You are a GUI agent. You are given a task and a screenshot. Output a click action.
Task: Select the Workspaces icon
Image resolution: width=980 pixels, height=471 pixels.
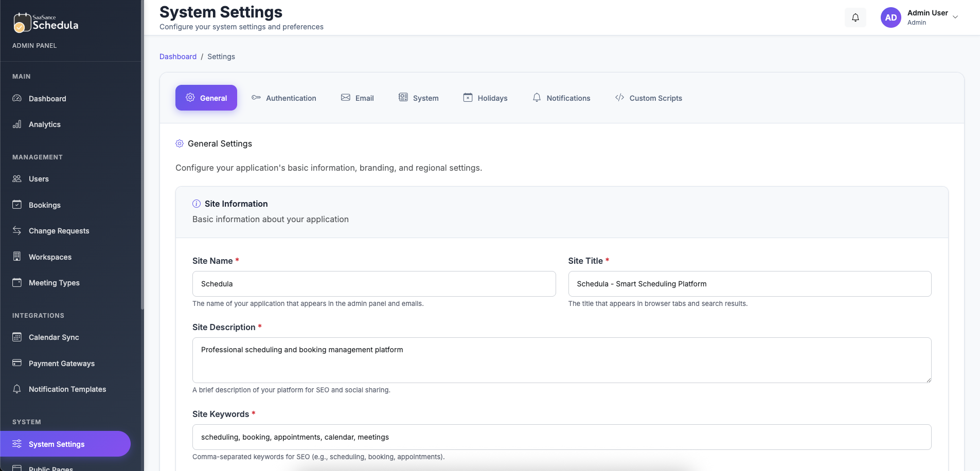click(x=17, y=257)
